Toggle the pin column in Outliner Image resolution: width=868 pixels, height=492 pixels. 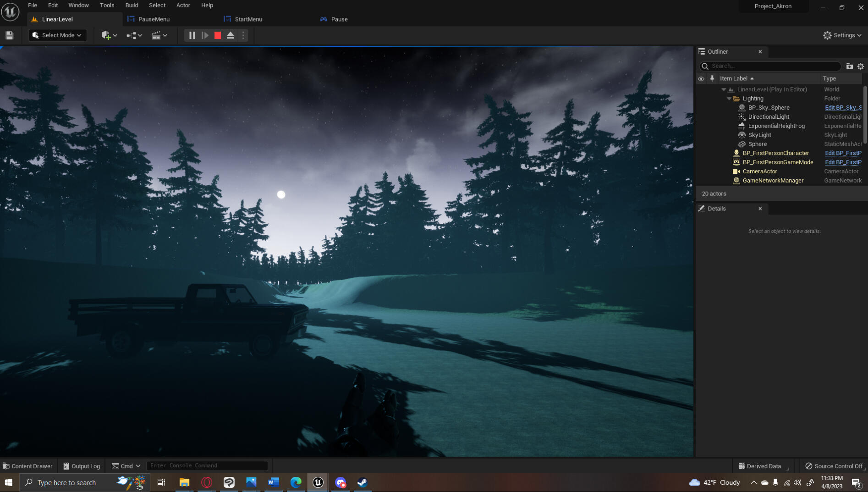(712, 78)
